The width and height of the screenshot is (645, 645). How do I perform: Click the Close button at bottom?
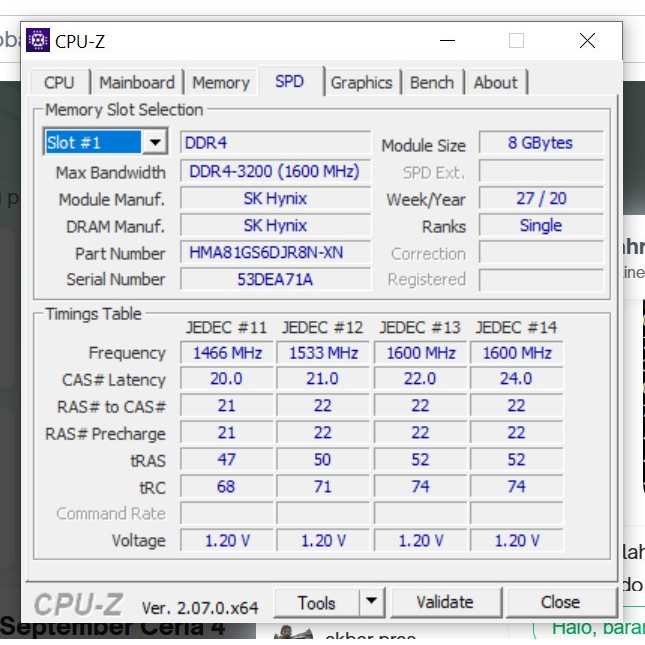click(x=560, y=602)
